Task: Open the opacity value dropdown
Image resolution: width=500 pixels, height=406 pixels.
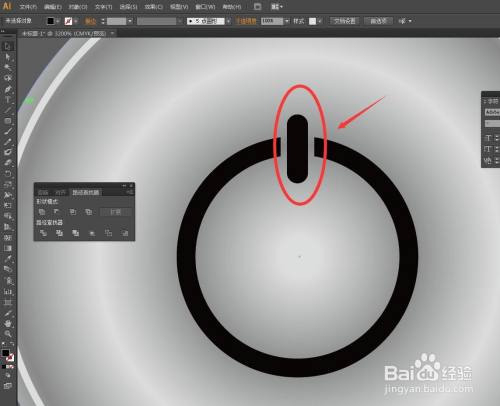Action: coord(287,21)
